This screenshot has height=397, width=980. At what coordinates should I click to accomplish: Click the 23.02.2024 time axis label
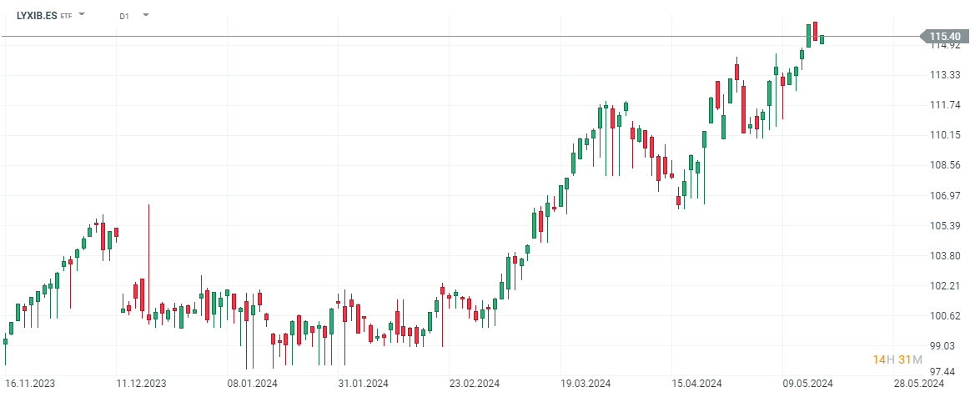(475, 384)
